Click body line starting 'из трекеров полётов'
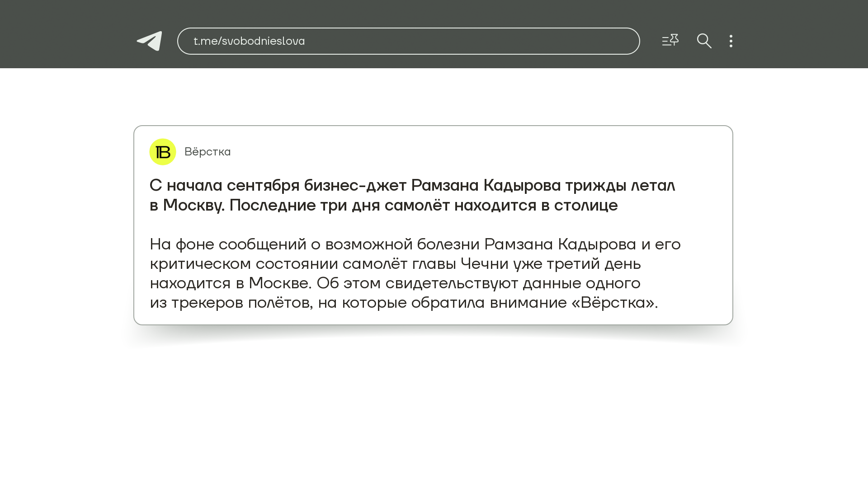The width and height of the screenshot is (868, 488). [x=403, y=302]
